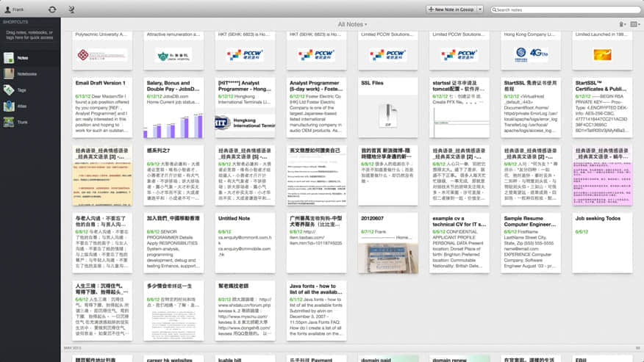Click New Note in Gossip button
The image size is (644, 362).
click(451, 9)
